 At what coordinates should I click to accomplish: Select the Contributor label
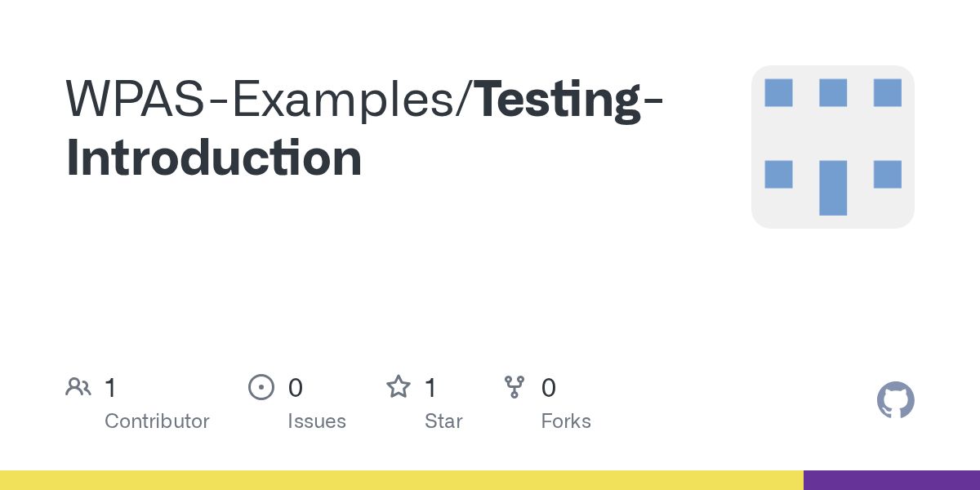(x=157, y=421)
